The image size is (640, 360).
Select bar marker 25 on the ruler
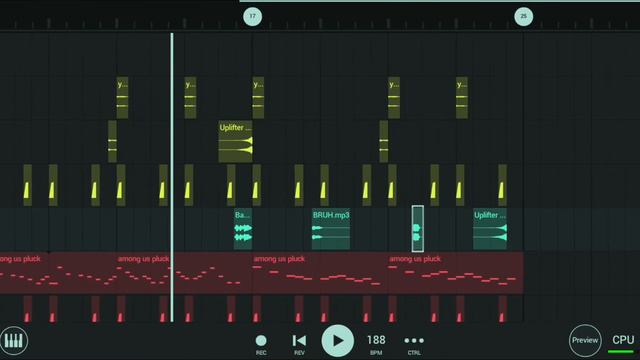[x=524, y=17]
